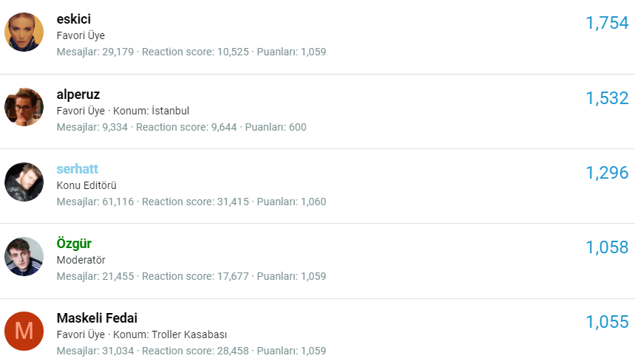Screen dimensions: 635x364
Task: Open the Maskeli Fedai username link
Action: tap(97, 318)
